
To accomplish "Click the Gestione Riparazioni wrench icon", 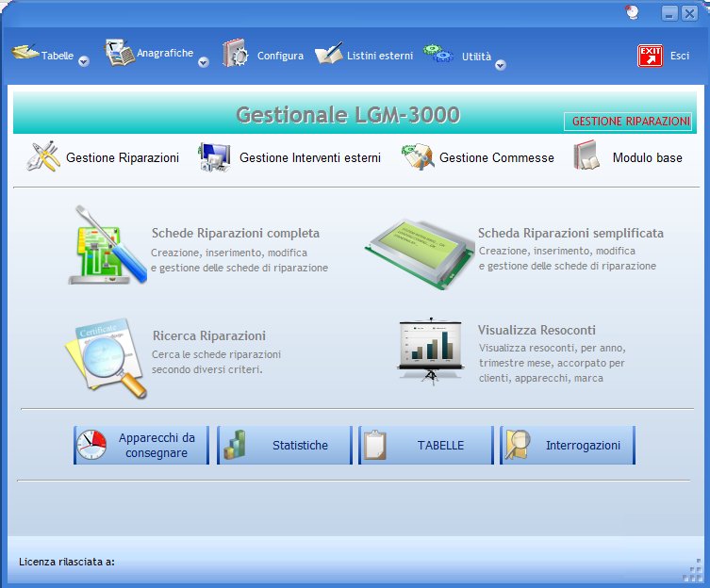I will [43, 157].
